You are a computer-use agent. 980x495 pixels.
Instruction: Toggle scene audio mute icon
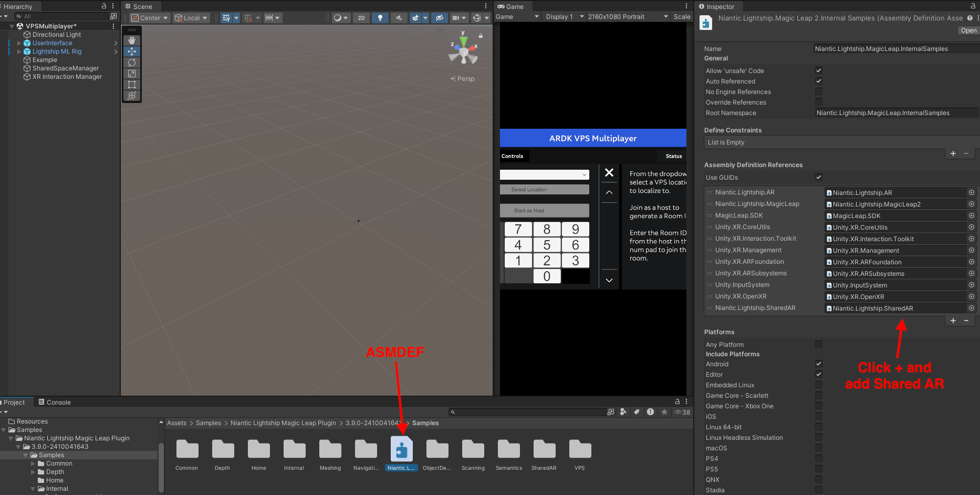coord(399,18)
